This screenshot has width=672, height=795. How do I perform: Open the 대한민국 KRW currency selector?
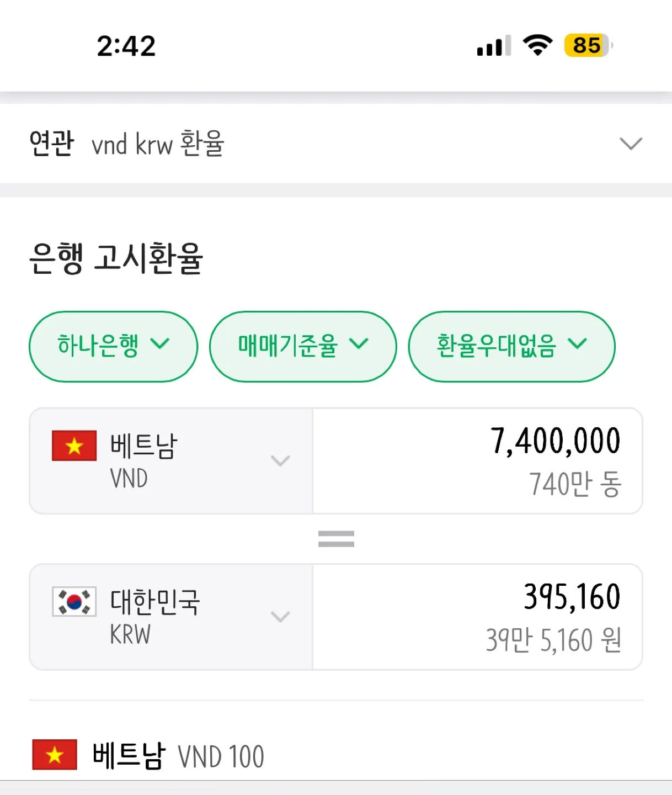(171, 617)
